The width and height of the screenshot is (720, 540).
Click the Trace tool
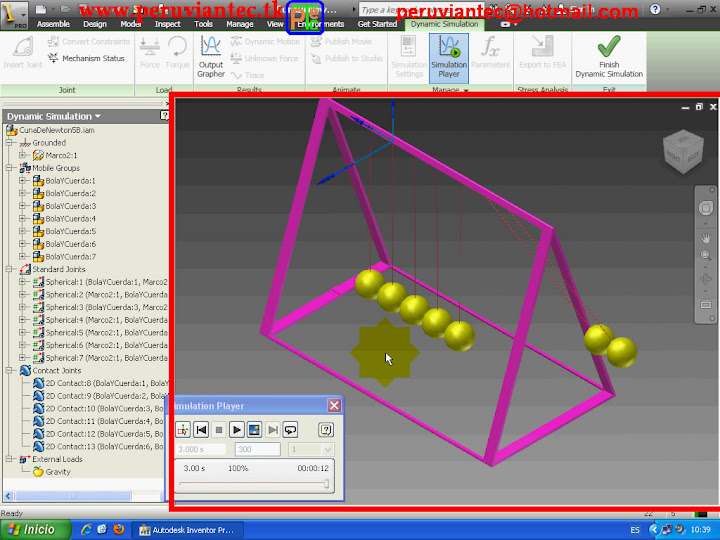(248, 75)
